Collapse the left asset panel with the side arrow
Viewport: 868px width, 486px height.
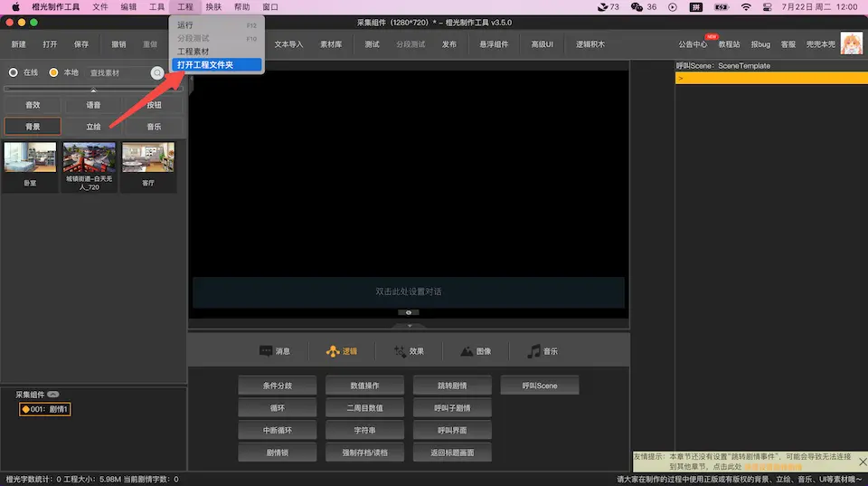191,79
